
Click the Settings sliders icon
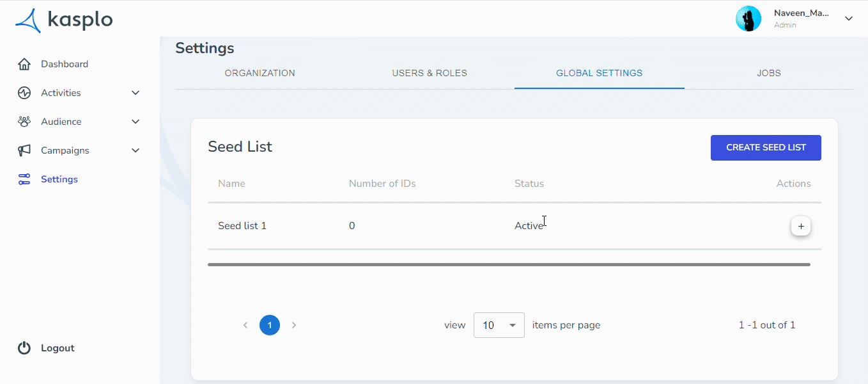point(24,179)
